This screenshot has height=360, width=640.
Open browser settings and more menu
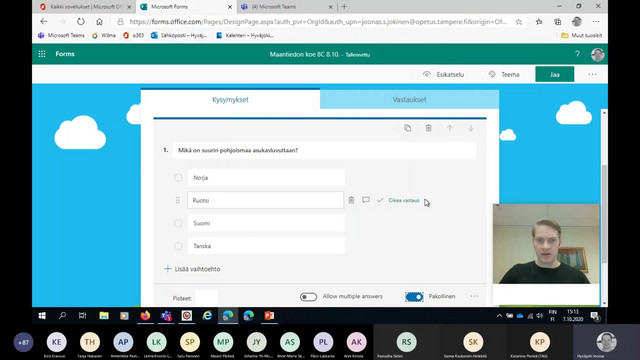(x=596, y=22)
